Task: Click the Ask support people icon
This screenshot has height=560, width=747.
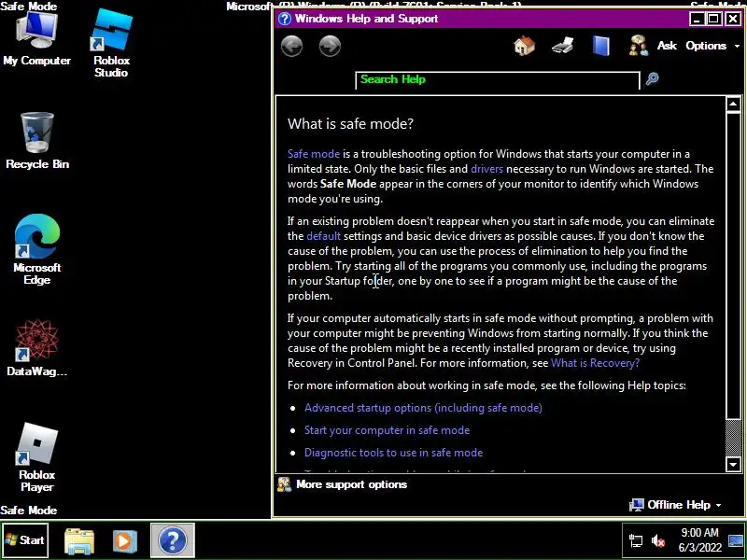Action: pyautogui.click(x=639, y=46)
